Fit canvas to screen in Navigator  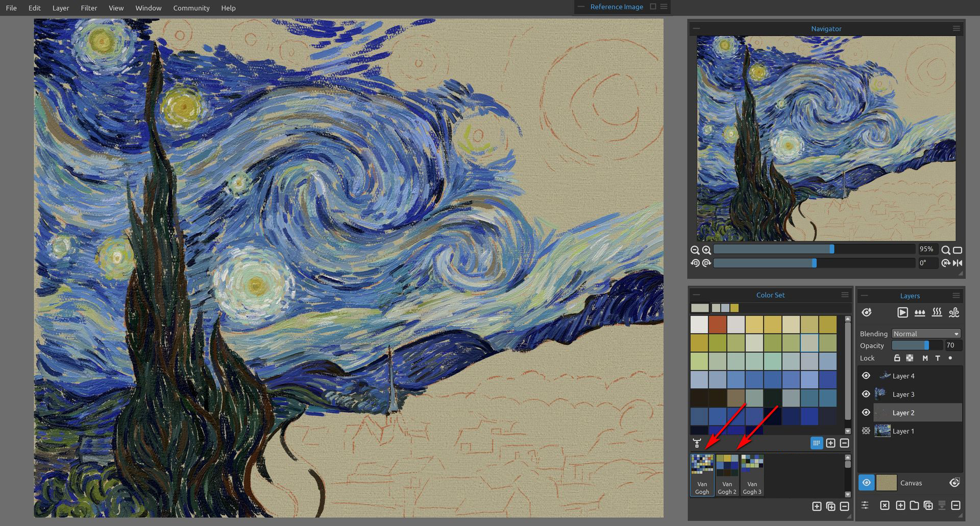[958, 250]
